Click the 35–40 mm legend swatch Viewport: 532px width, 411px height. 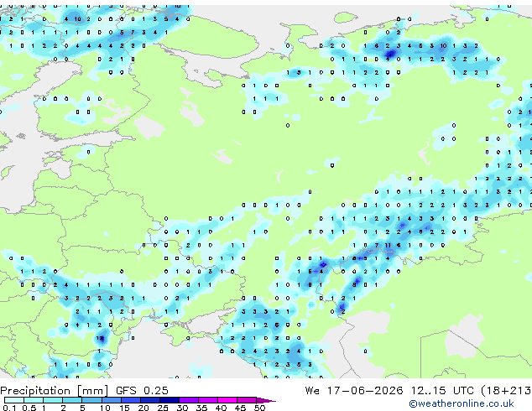(207, 400)
